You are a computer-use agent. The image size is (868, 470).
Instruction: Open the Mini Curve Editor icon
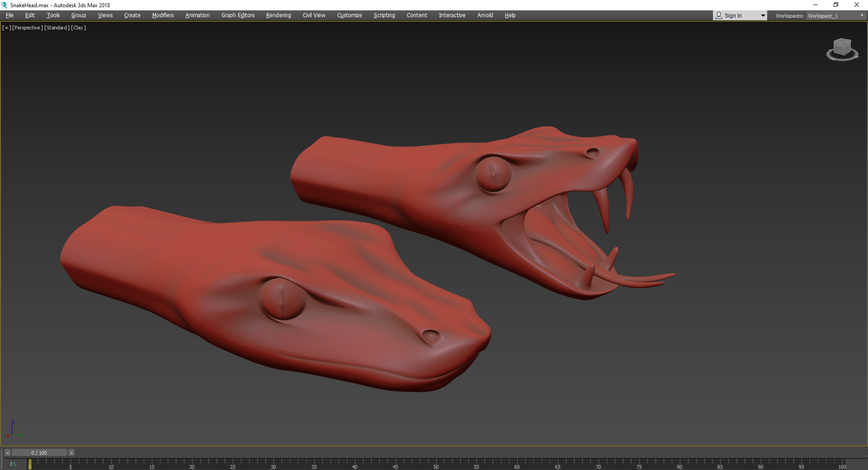click(x=14, y=464)
